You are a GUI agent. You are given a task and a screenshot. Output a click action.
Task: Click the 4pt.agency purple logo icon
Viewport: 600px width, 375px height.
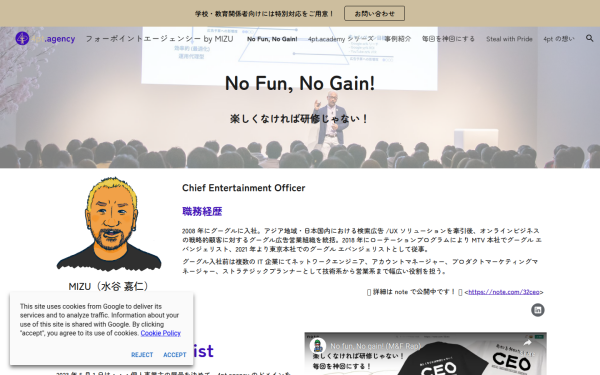tap(22, 38)
